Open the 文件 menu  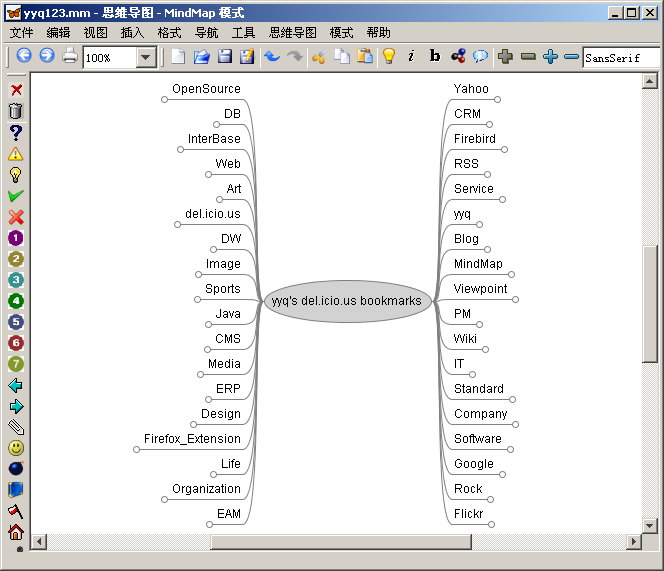[x=21, y=33]
